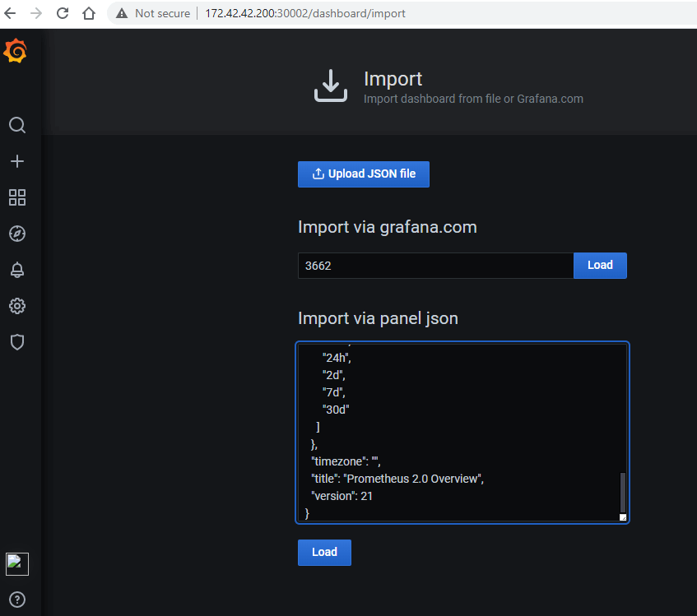Click the json textarea scrollbar thumb
697x616 pixels.
623,493
